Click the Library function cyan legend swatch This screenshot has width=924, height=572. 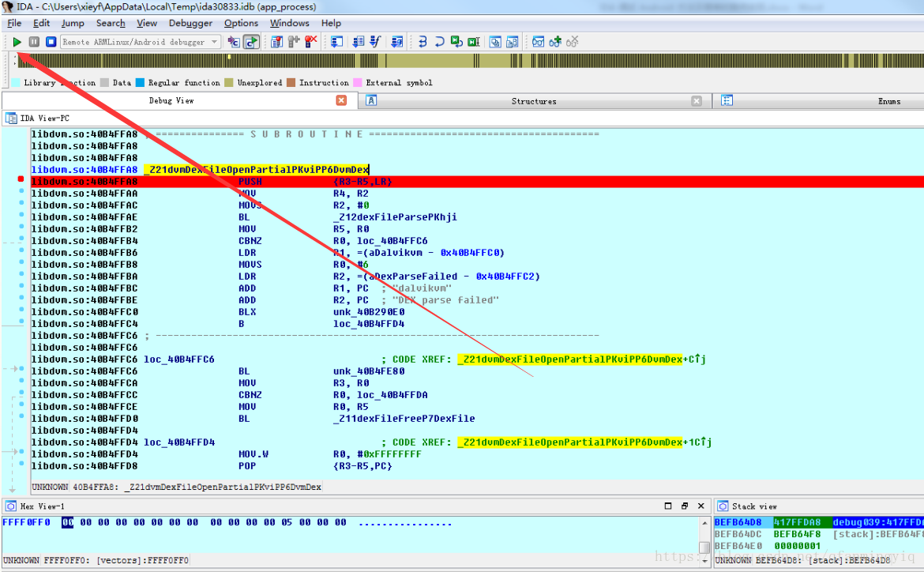16,82
